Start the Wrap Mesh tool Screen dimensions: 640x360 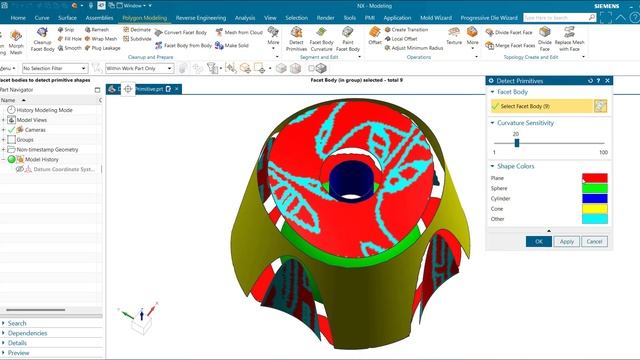coord(101,39)
